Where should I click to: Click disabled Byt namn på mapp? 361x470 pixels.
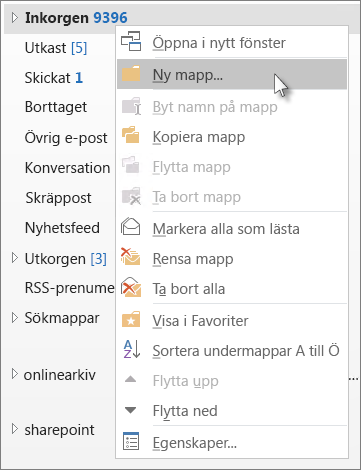point(232,107)
